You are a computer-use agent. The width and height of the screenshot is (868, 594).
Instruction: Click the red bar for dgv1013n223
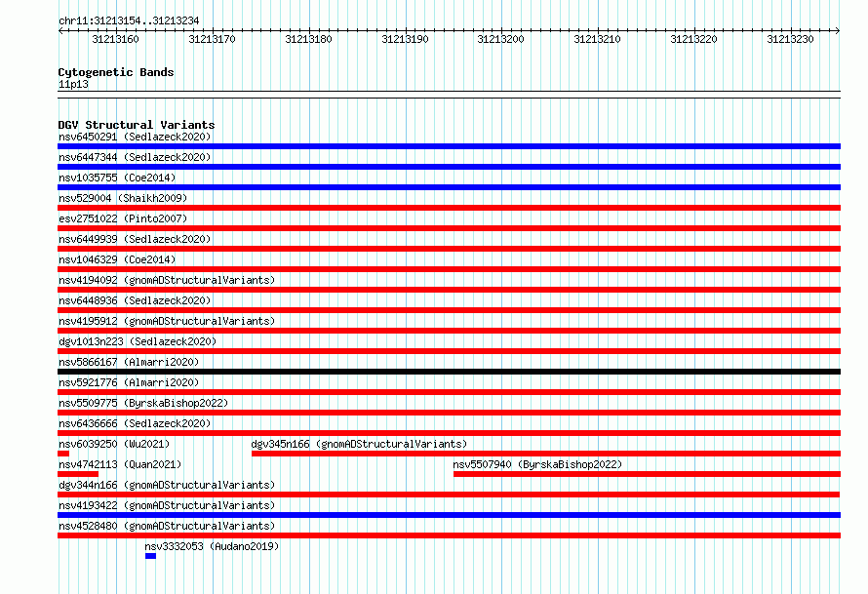(x=449, y=351)
